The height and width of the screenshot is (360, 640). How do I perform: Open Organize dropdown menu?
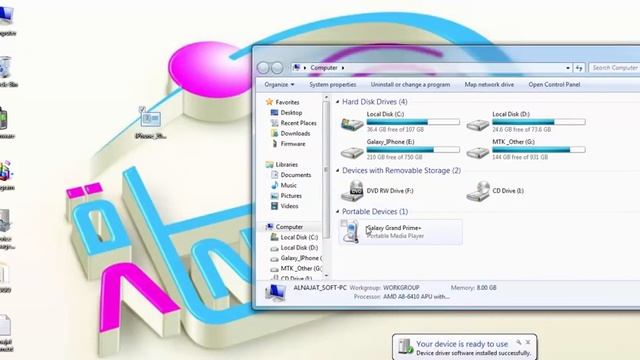point(279,84)
